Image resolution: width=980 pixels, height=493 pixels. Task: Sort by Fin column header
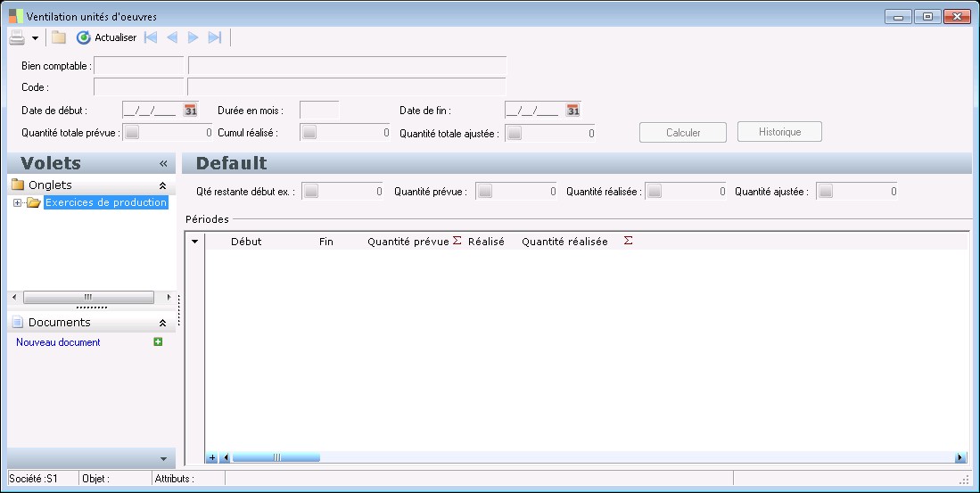(326, 242)
